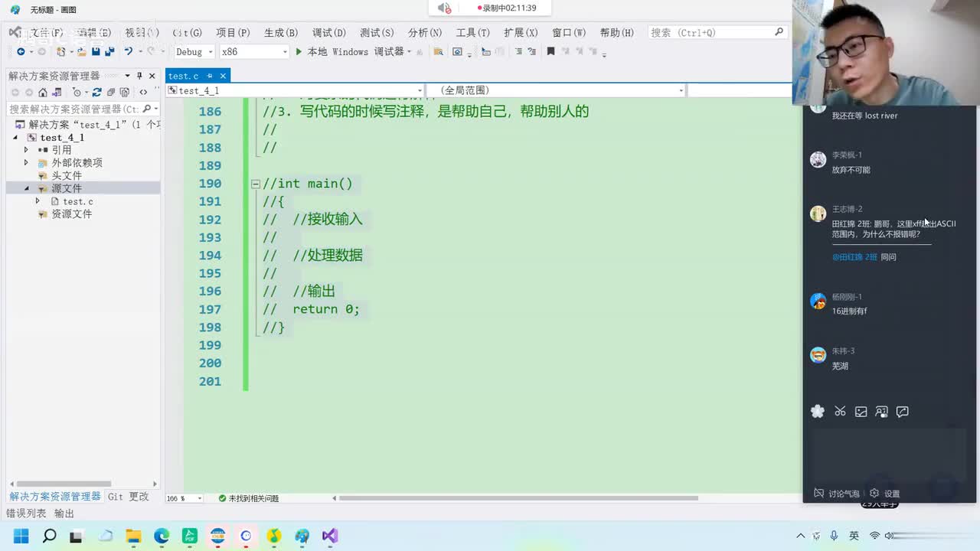
Task: Click the switch views icon beside Home
Action: point(58,92)
